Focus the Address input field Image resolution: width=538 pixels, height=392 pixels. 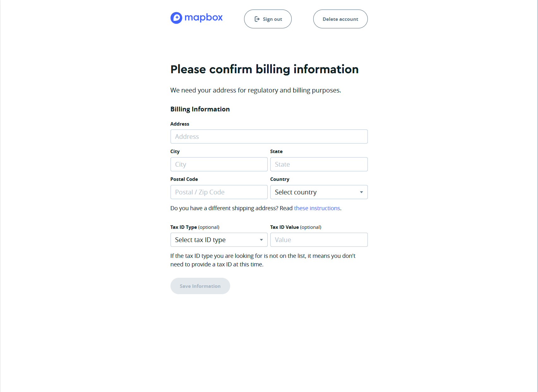pyautogui.click(x=269, y=137)
